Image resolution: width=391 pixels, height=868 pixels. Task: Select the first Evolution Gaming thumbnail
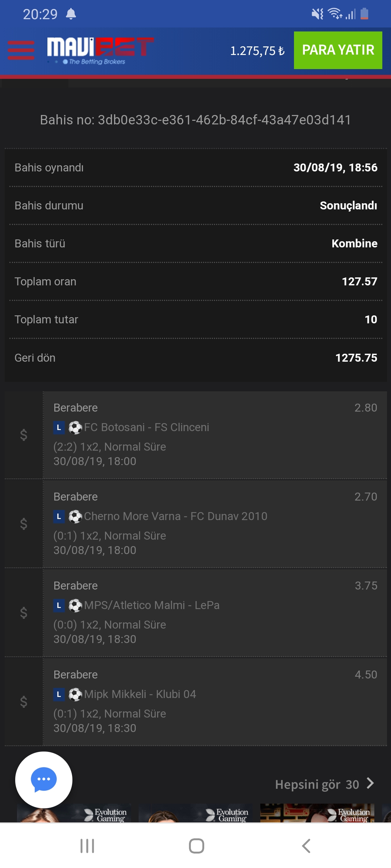(74, 813)
